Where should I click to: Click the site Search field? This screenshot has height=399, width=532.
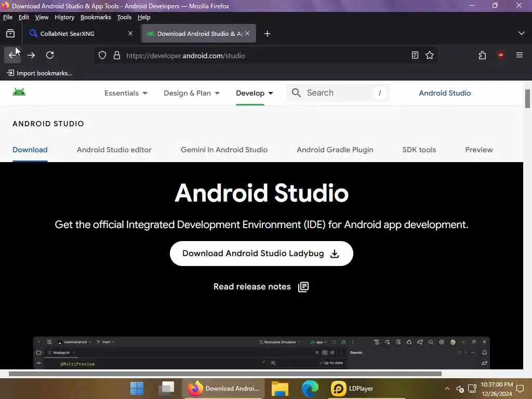339,93
